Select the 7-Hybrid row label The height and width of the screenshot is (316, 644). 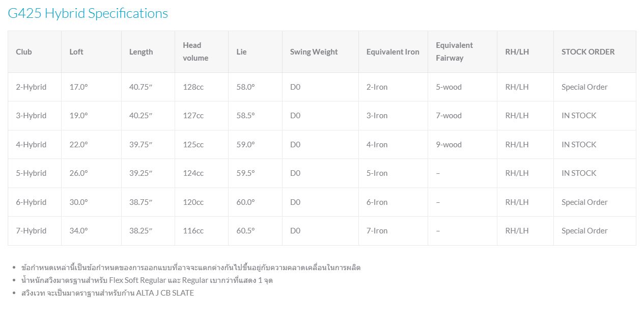pos(31,231)
